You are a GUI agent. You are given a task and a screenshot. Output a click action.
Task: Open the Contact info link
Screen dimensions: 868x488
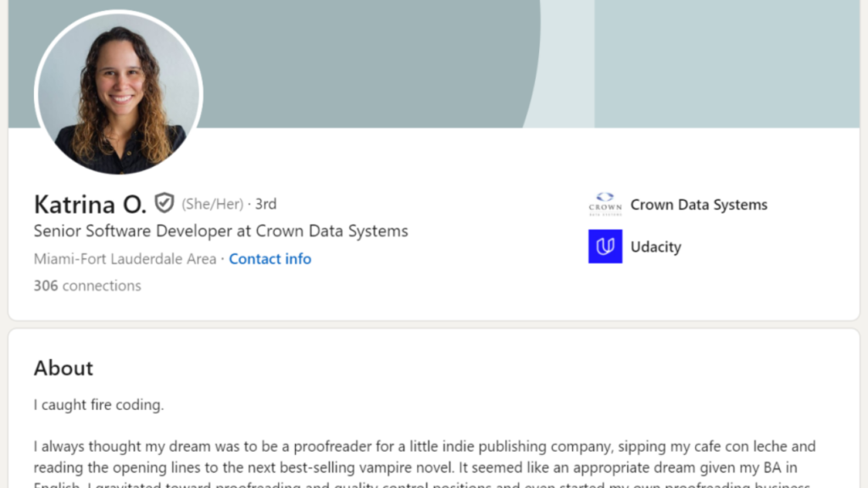tap(270, 259)
